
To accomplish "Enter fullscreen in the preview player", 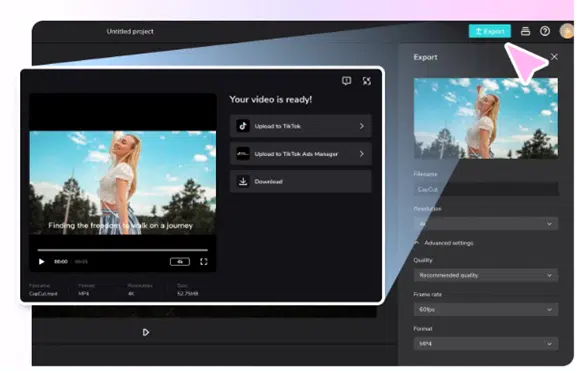I will 204,261.
